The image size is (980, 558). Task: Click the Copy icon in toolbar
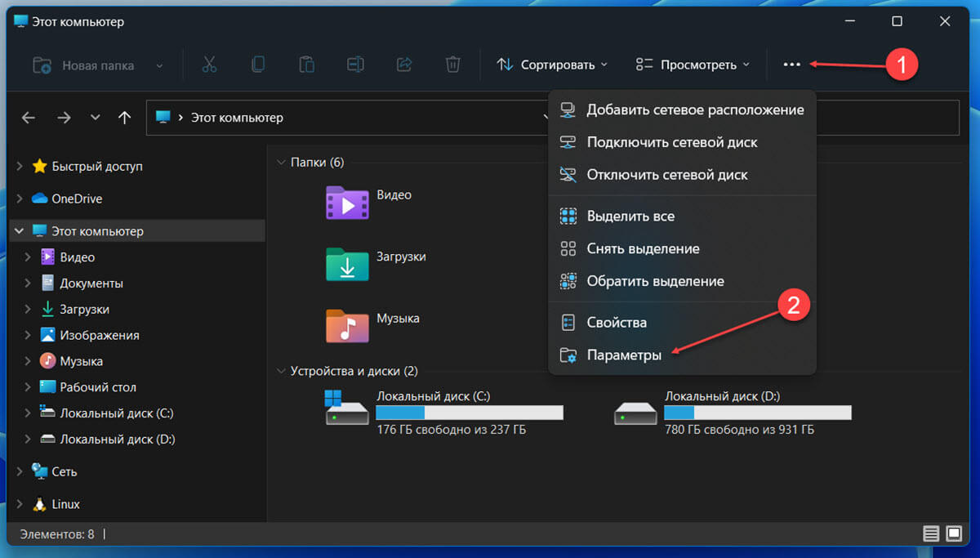(x=258, y=65)
